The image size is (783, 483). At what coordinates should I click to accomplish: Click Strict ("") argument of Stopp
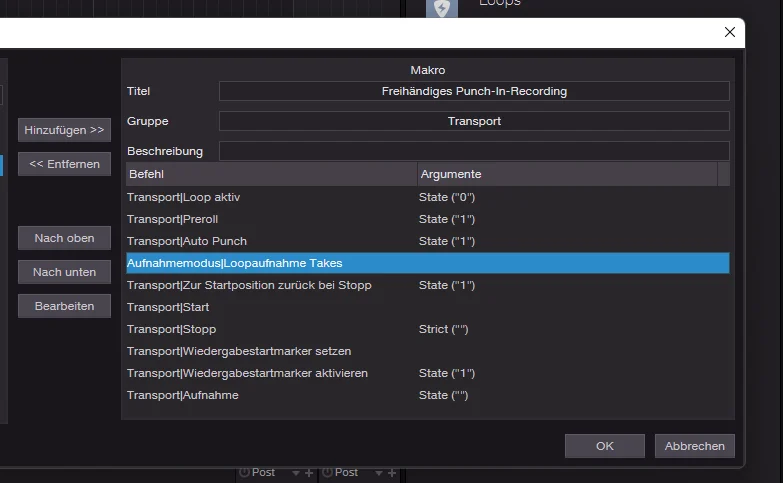[x=443, y=329]
